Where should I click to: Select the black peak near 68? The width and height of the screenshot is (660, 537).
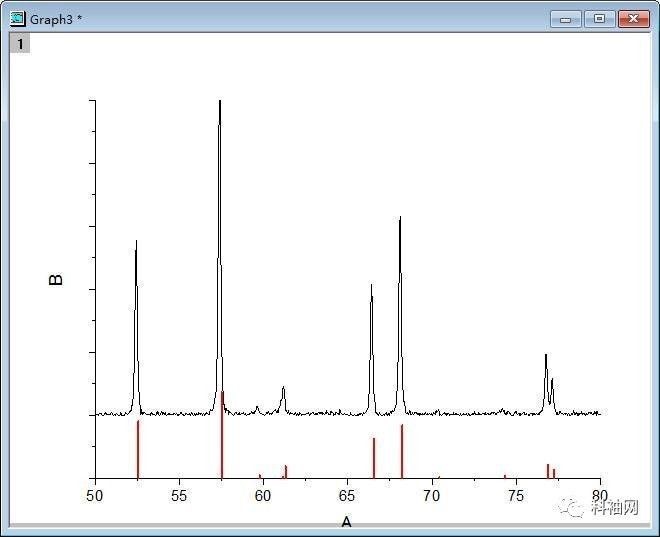[x=400, y=316]
